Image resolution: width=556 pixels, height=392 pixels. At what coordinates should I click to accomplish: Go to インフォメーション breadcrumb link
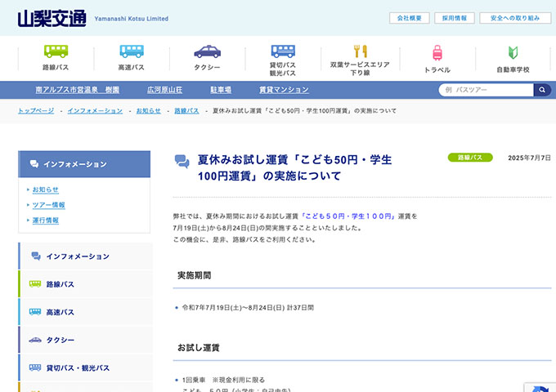point(95,111)
